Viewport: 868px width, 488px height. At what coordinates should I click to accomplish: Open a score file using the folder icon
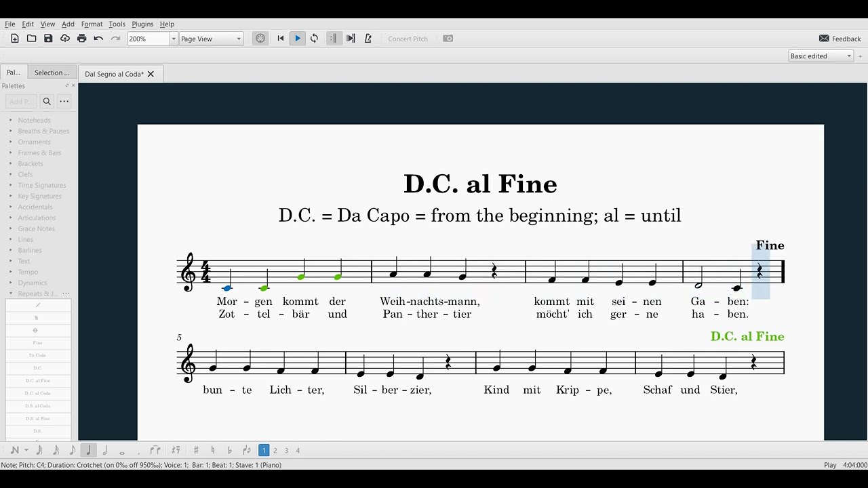[31, 39]
